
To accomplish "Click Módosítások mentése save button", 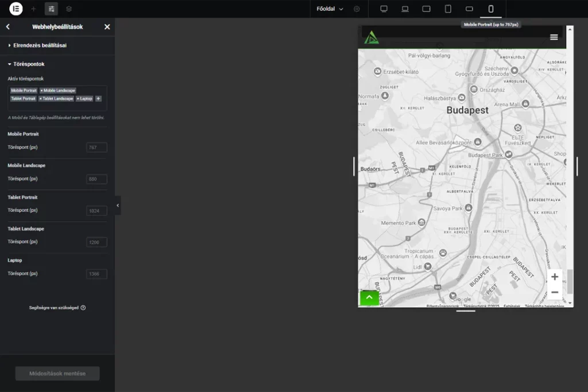I will pyautogui.click(x=57, y=373).
